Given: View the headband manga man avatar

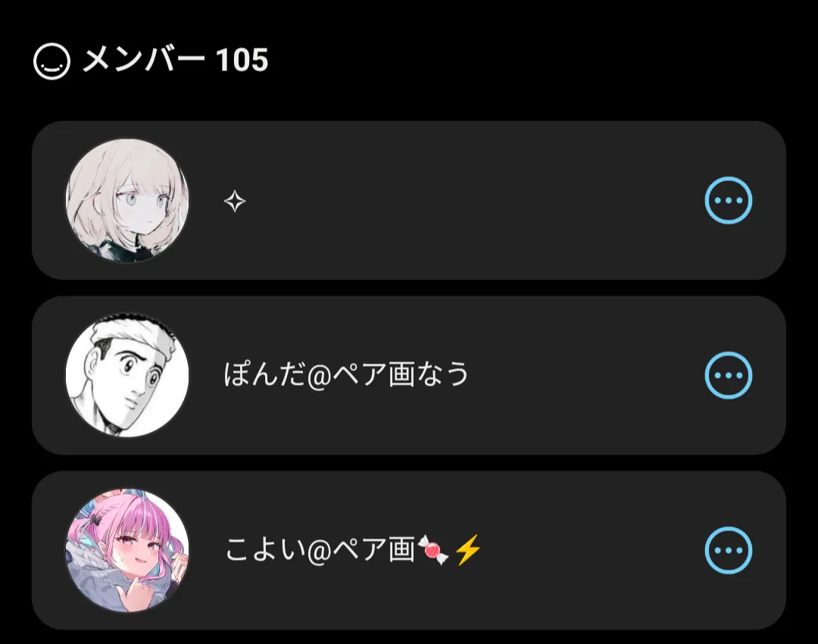Looking at the screenshot, I should (127, 375).
